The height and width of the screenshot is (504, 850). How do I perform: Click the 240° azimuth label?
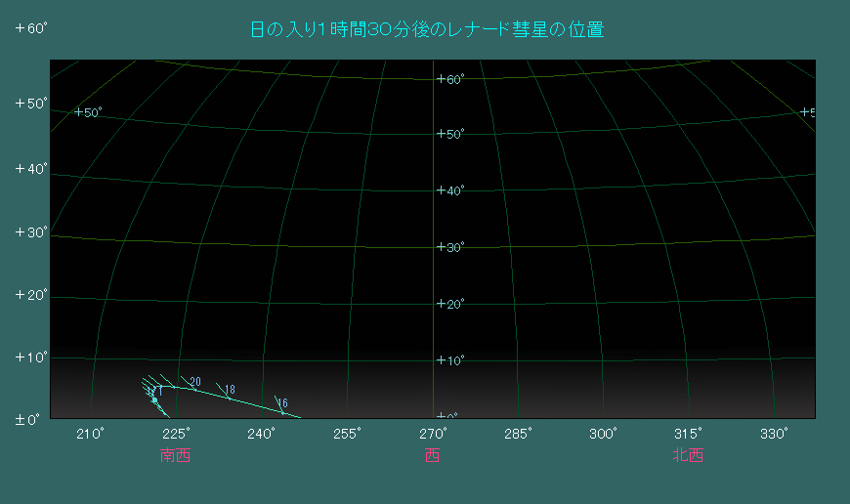point(261,434)
